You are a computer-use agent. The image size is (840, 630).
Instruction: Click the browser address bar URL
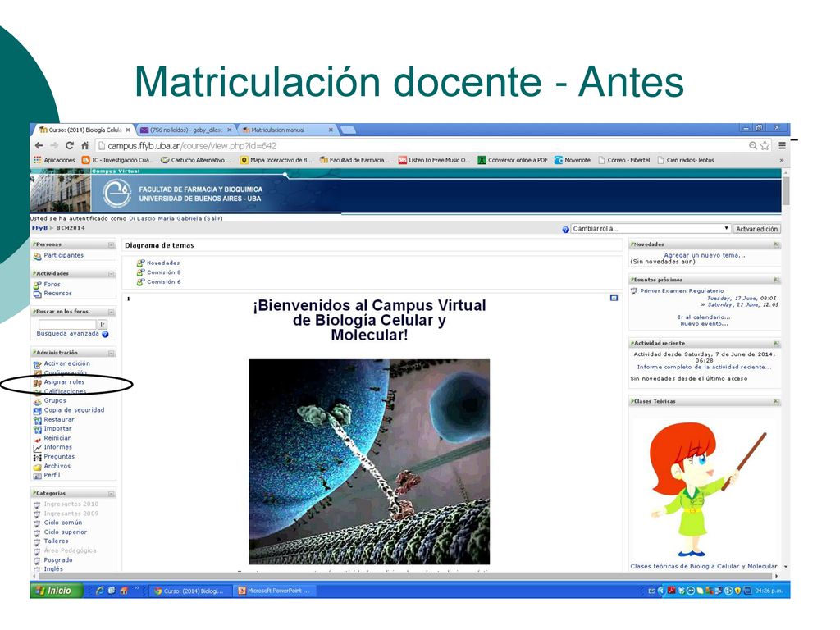[x=192, y=146]
